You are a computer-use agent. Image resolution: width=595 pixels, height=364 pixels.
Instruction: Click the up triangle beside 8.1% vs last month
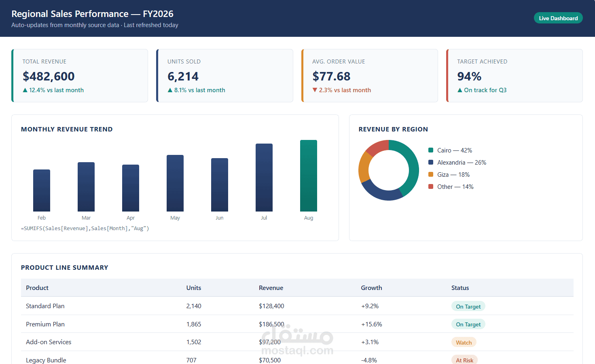[x=170, y=90]
